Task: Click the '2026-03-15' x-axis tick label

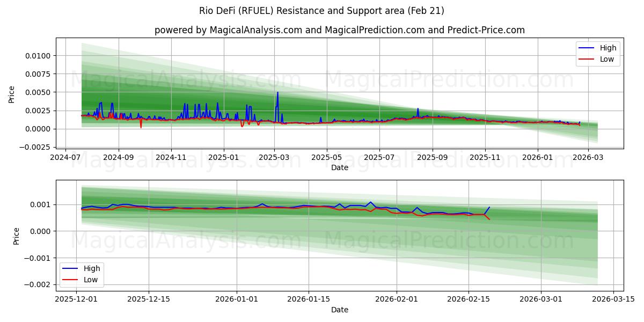Action: [613, 299]
